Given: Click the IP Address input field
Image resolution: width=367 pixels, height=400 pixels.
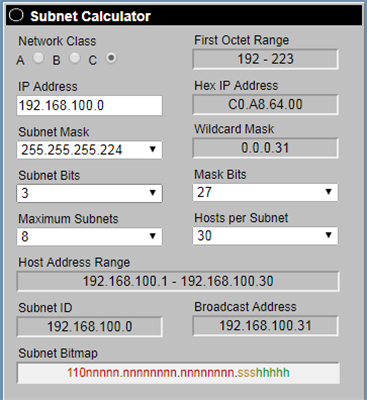Looking at the screenshot, I should tap(89, 106).
